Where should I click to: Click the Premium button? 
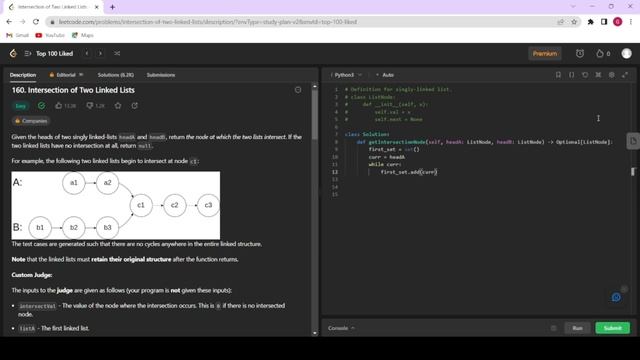coord(545,53)
